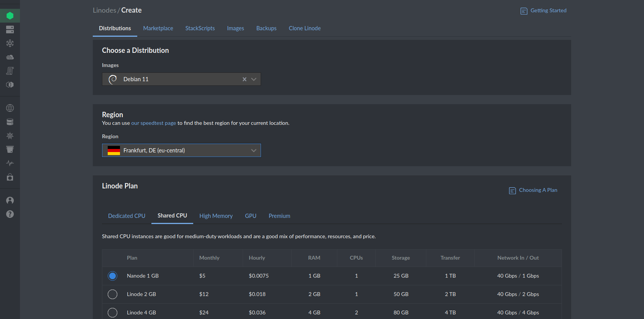Viewport: 644px width, 319px height.
Task: Click the Storage column header
Action: tap(401, 258)
